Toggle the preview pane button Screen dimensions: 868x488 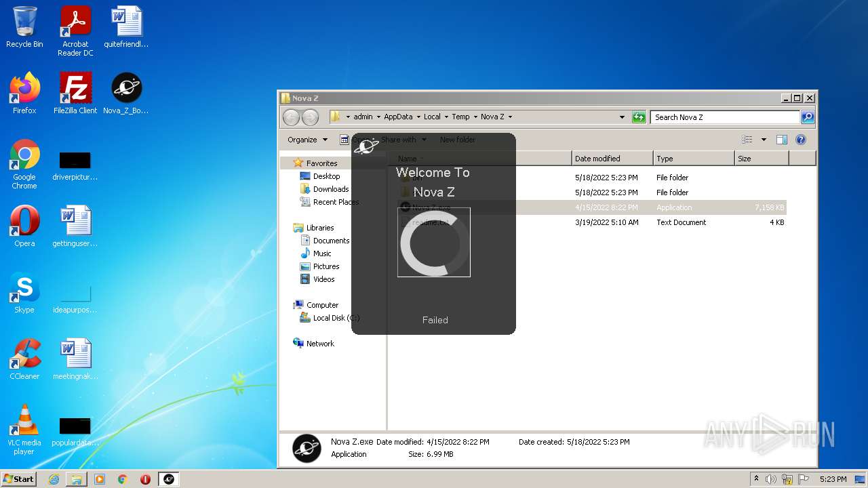click(x=782, y=140)
